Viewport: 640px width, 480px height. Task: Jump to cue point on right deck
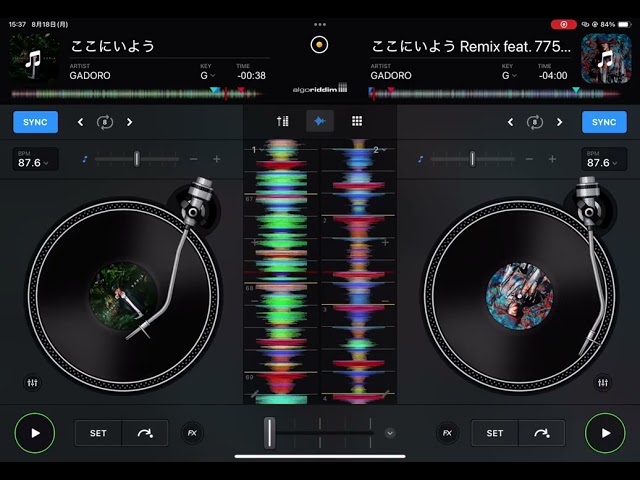pyautogui.click(x=542, y=433)
